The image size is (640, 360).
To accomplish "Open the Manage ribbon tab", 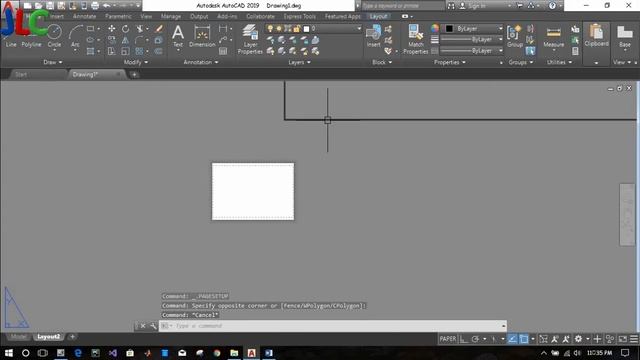I will coord(171,16).
